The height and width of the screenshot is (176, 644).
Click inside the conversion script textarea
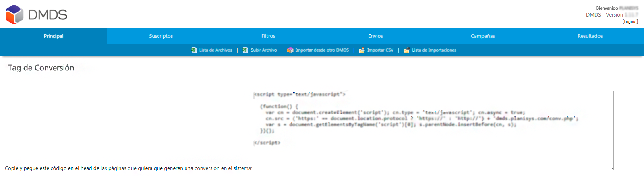(434, 130)
